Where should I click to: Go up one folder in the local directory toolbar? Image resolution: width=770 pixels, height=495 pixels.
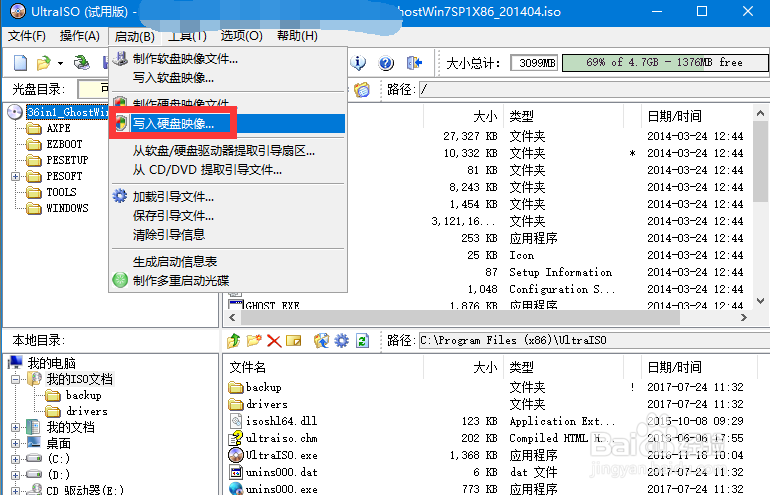(234, 340)
